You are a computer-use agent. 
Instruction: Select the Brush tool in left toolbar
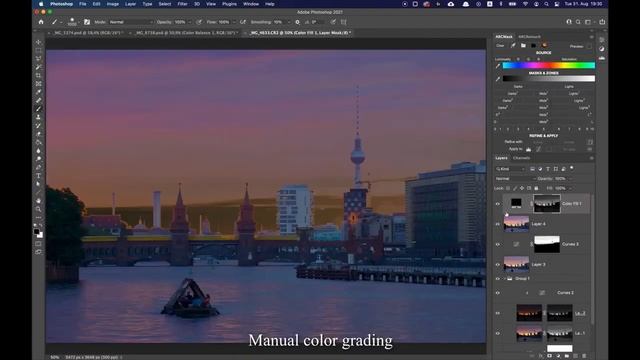38,109
